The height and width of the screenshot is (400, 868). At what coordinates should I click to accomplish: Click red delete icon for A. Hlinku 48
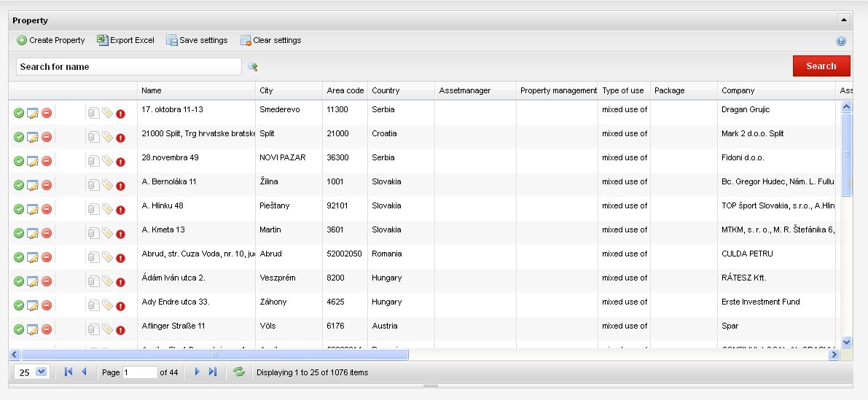click(x=47, y=209)
